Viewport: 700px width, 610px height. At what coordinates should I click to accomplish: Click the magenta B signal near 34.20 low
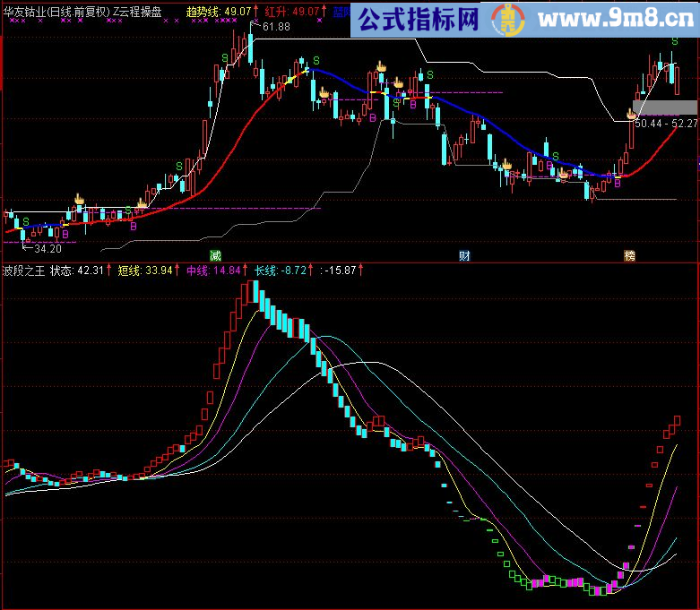[x=65, y=234]
